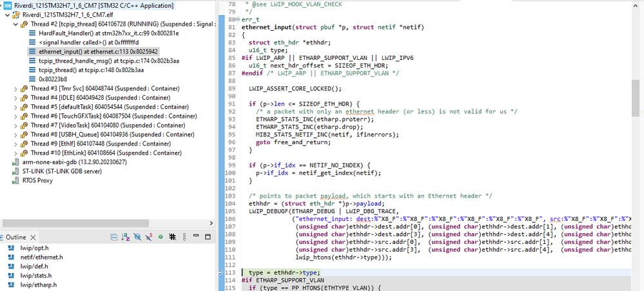The image size is (644, 291).
Task: Click line number 99 in the editor gutter
Action: (231, 165)
